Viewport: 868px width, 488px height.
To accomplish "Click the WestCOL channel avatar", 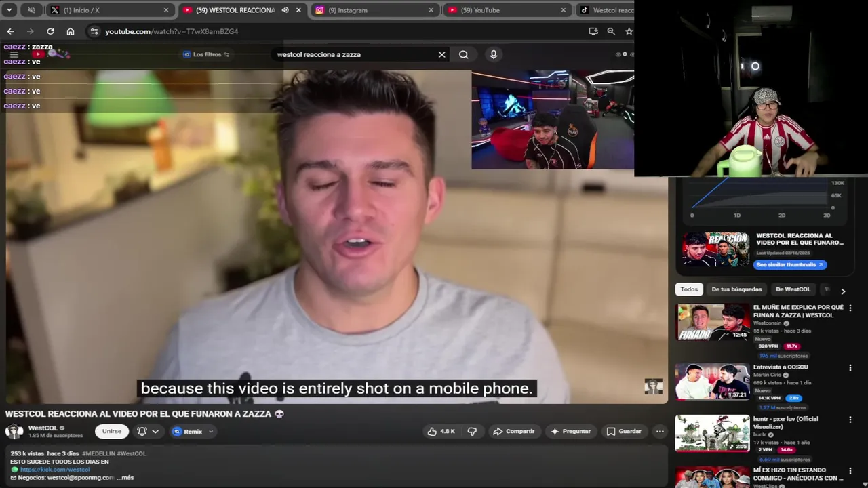I will [14, 432].
